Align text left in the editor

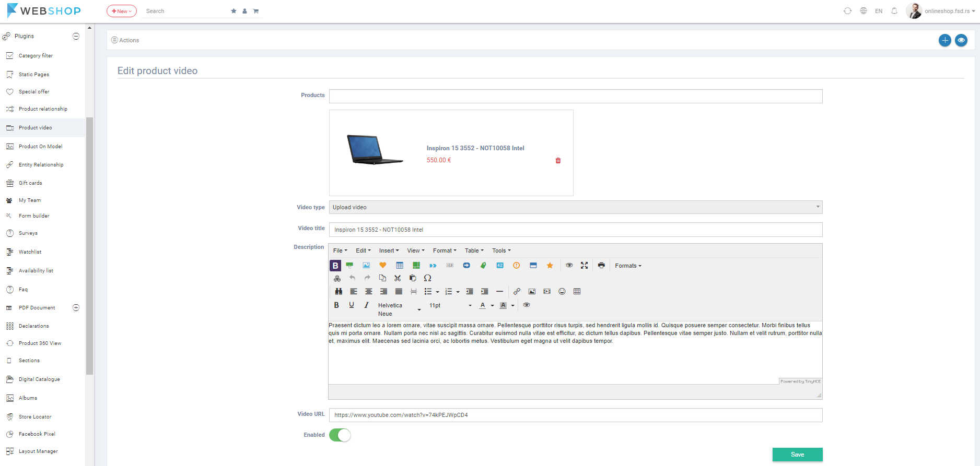pos(354,292)
